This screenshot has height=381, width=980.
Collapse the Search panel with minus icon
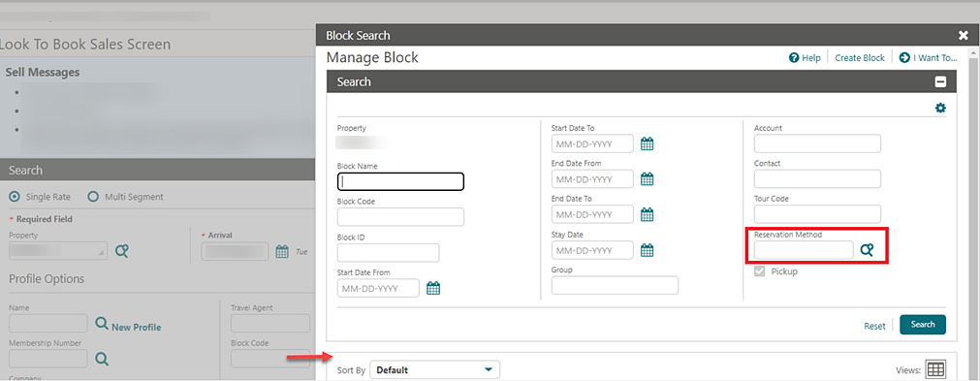click(x=940, y=81)
